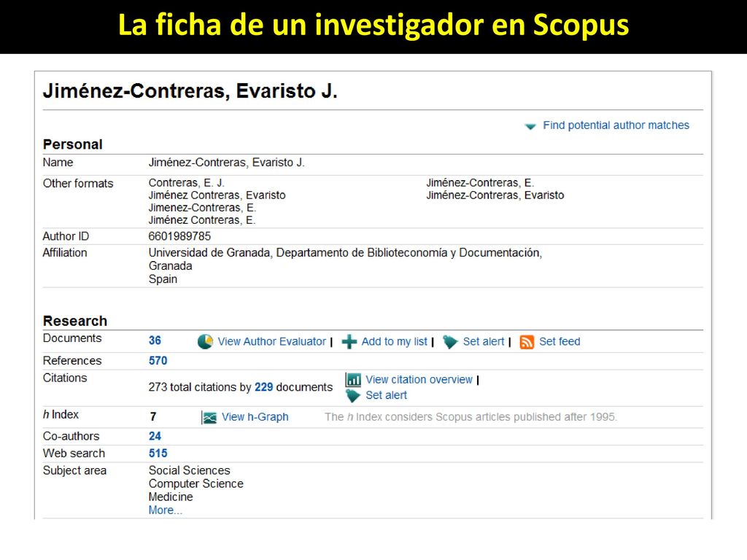Click the Web search row label

74,454
